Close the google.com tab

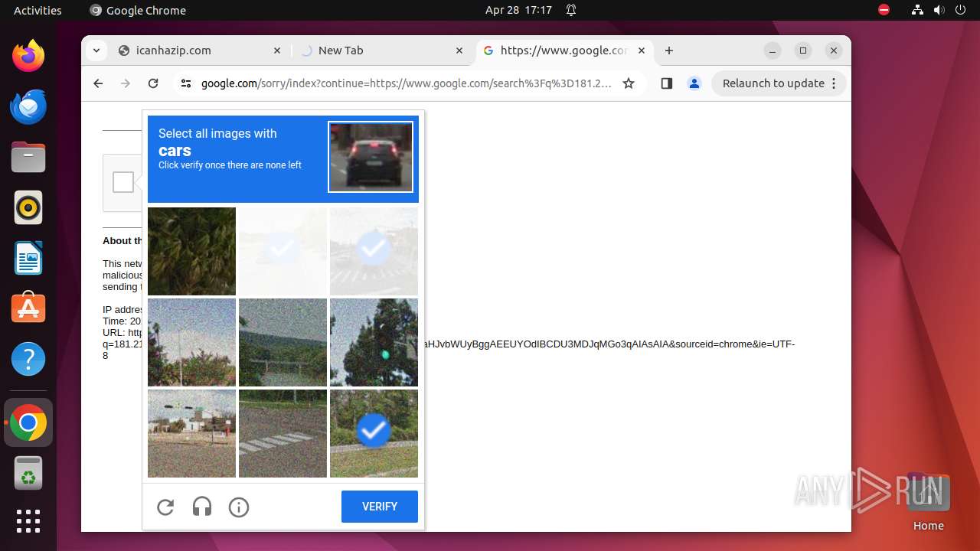pyautogui.click(x=642, y=51)
